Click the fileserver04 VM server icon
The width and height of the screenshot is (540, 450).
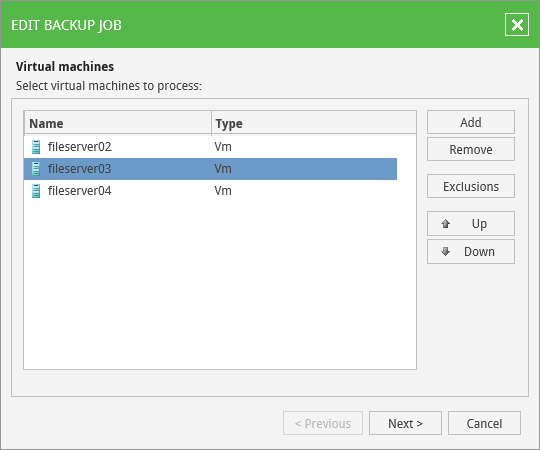click(36, 191)
